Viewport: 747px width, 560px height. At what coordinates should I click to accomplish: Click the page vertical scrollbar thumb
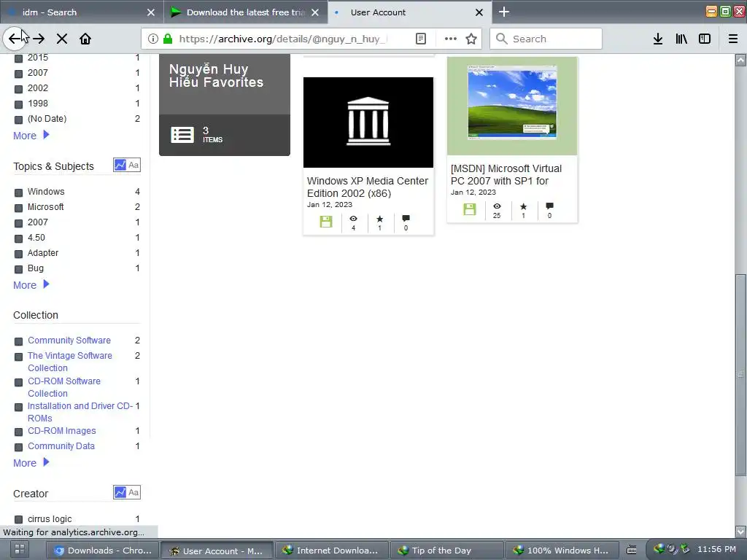(740, 375)
